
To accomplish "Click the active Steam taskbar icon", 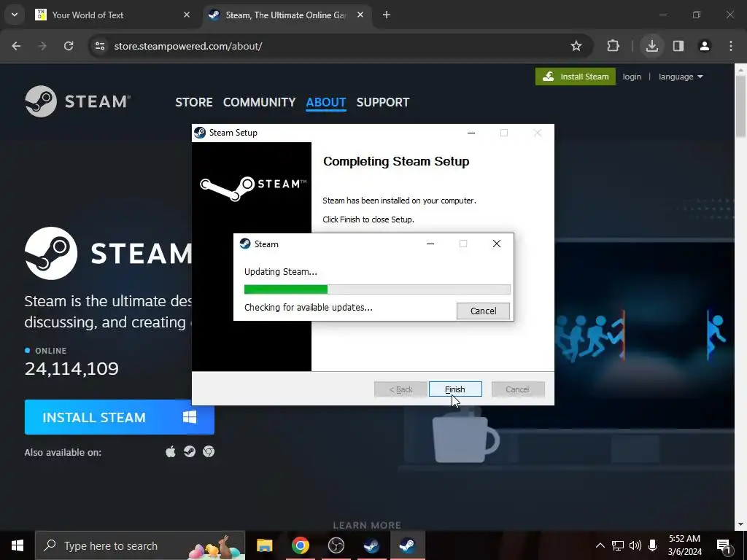I will pyautogui.click(x=407, y=545).
